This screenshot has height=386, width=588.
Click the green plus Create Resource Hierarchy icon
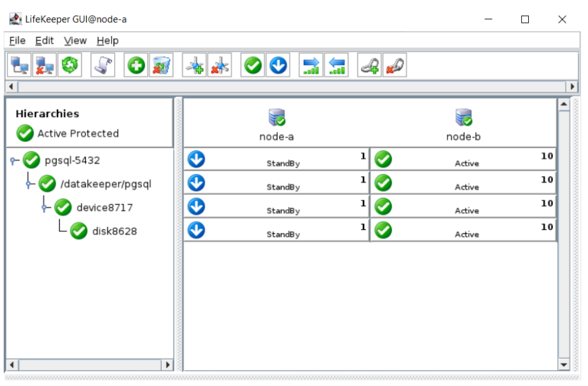[x=136, y=65]
